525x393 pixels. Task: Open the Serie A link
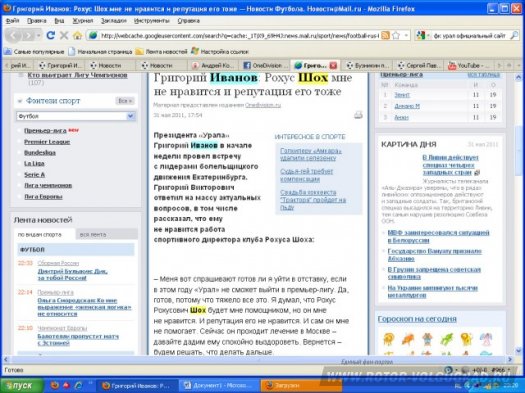click(x=34, y=175)
